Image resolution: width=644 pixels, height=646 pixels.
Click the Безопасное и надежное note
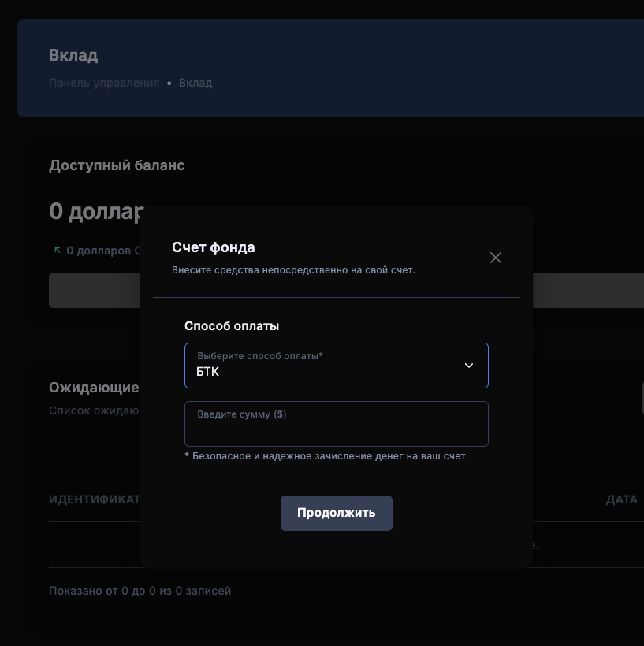pos(326,456)
